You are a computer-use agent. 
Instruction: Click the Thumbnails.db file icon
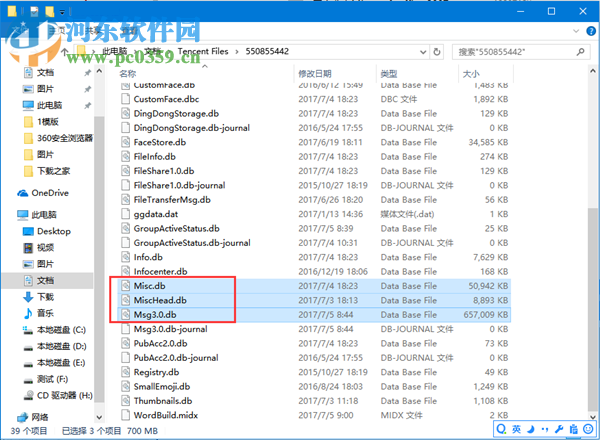125,401
